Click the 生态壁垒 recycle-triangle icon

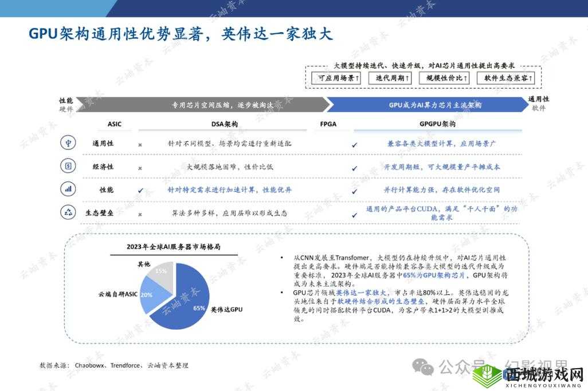coord(68,211)
